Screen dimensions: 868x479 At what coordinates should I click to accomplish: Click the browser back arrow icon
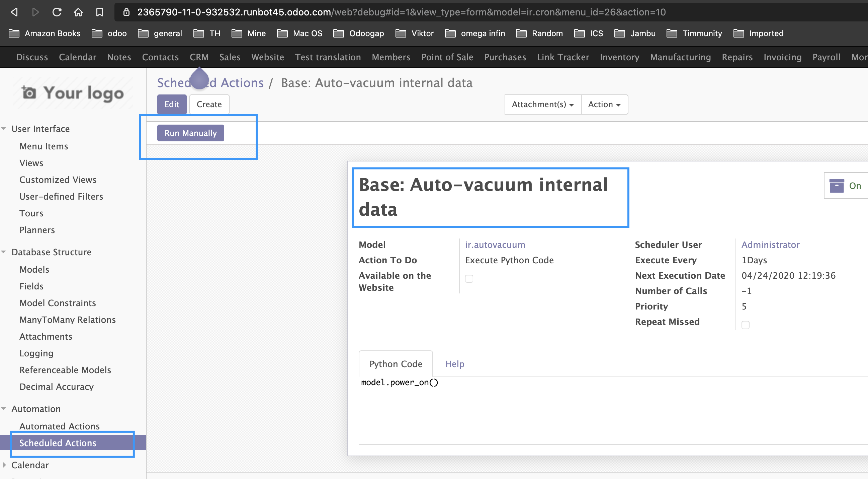[x=14, y=12]
